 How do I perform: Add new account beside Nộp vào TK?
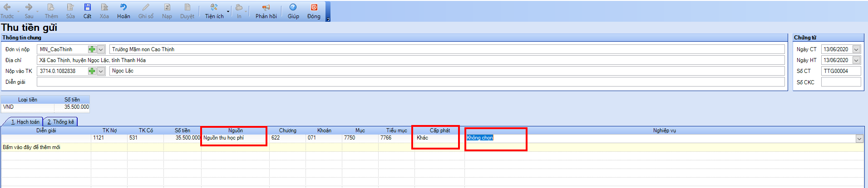92,71
